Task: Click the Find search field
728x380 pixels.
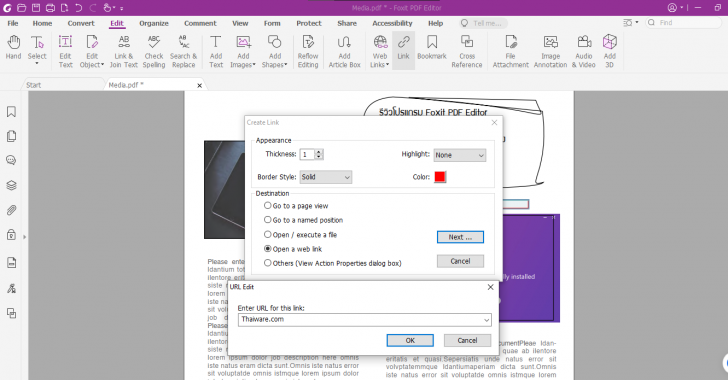Action: tap(685, 22)
